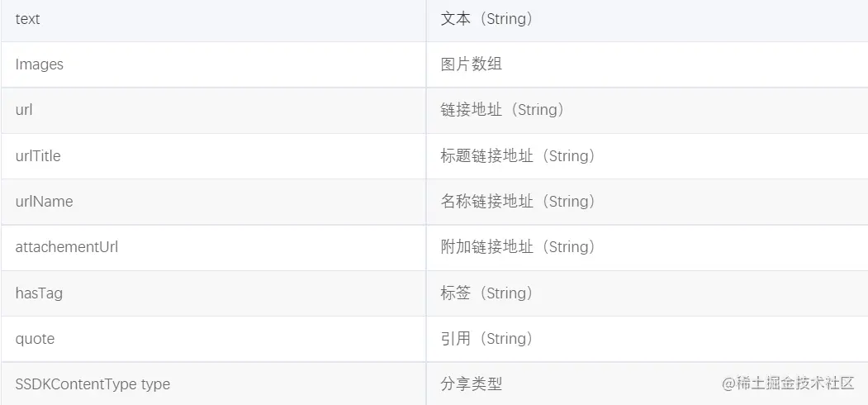Click the 'text' parameter cell
Image resolution: width=868 pixels, height=405 pixels.
pos(28,19)
